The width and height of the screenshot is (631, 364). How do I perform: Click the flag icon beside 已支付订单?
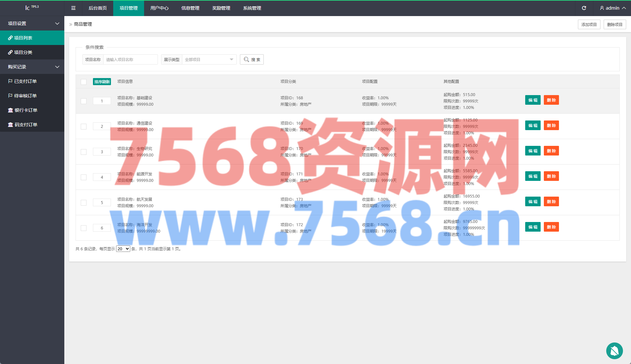(x=10, y=81)
